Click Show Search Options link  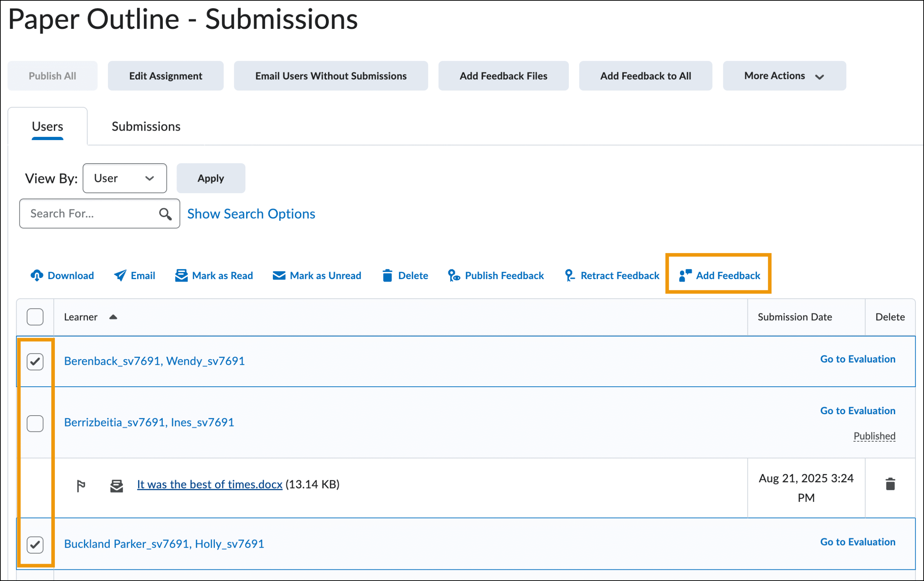click(x=251, y=214)
